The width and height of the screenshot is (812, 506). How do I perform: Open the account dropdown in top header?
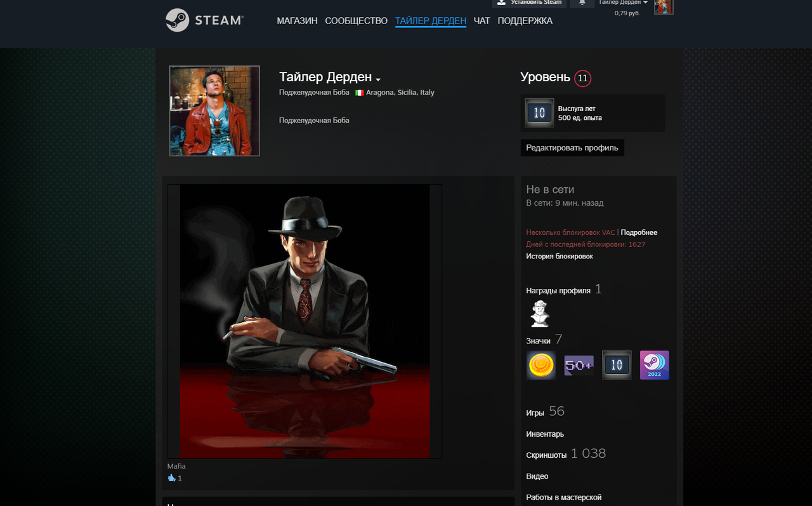click(x=623, y=3)
